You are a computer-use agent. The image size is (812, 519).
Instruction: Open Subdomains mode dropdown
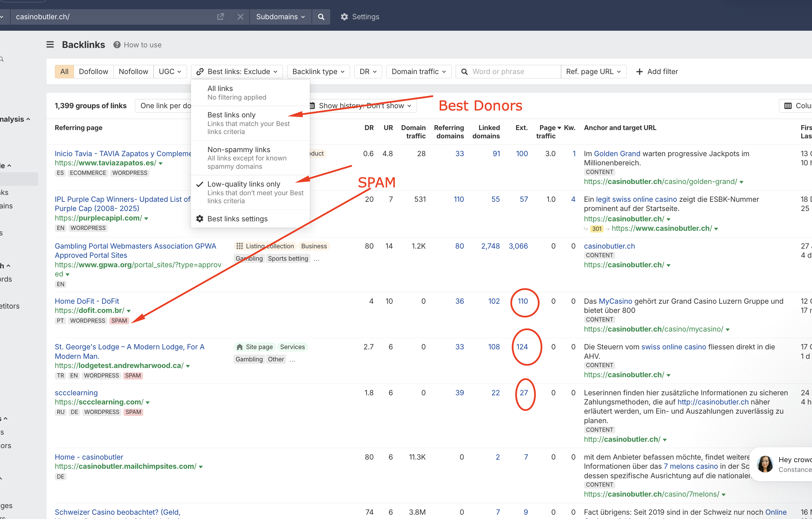[x=280, y=17]
